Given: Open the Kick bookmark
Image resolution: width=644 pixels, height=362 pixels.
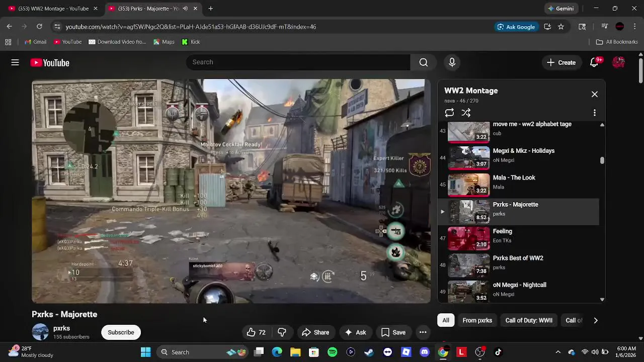Looking at the screenshot, I should [x=191, y=42].
